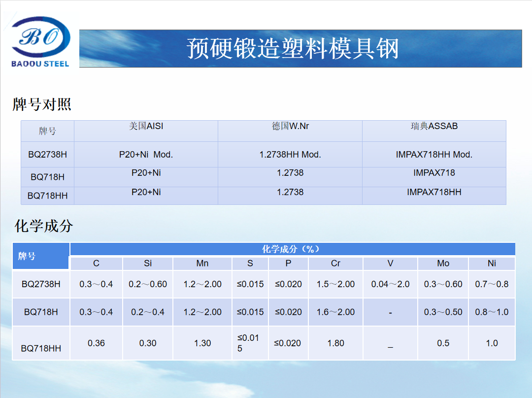Click the 1.2738HH Mod. cell
Viewport: 532px width, 398px height.
pyautogui.click(x=290, y=154)
